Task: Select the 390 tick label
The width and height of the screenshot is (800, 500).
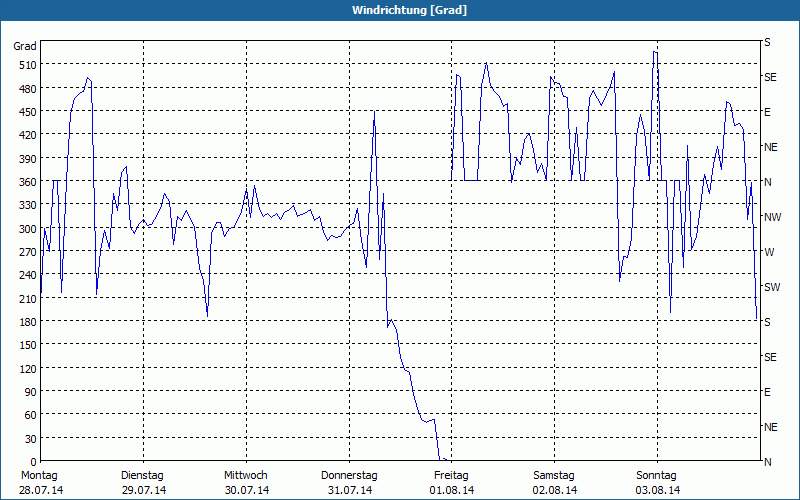Action: 28,159
